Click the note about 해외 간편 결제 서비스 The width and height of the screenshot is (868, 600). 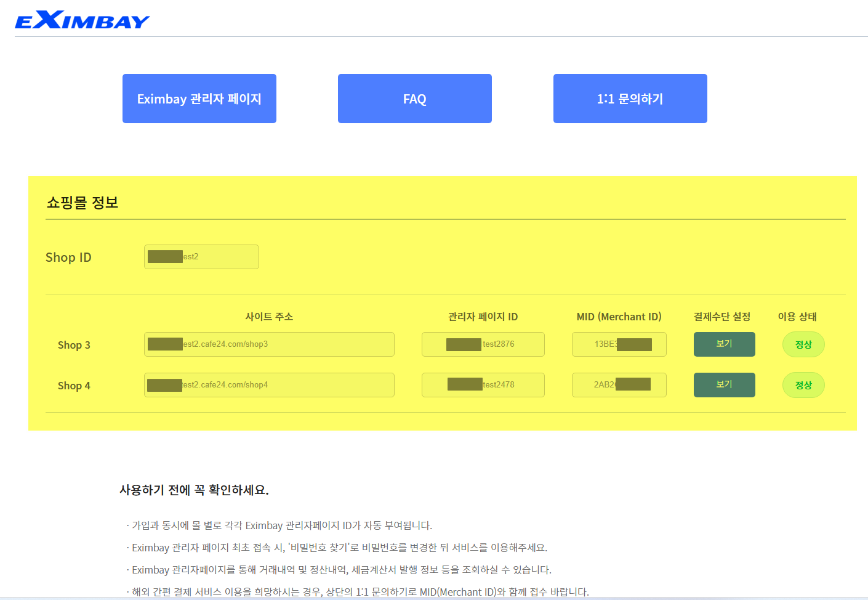pos(358,592)
